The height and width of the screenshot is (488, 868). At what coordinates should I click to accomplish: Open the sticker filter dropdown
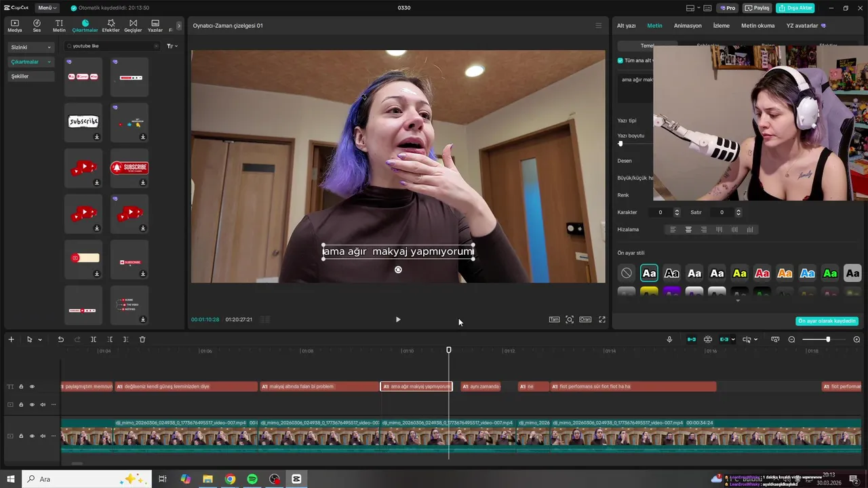(172, 46)
